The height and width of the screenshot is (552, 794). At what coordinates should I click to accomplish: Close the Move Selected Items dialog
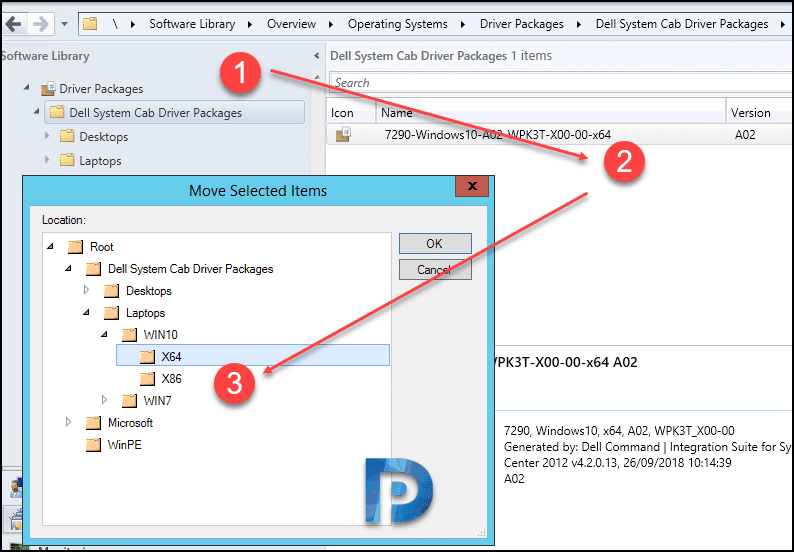[472, 186]
